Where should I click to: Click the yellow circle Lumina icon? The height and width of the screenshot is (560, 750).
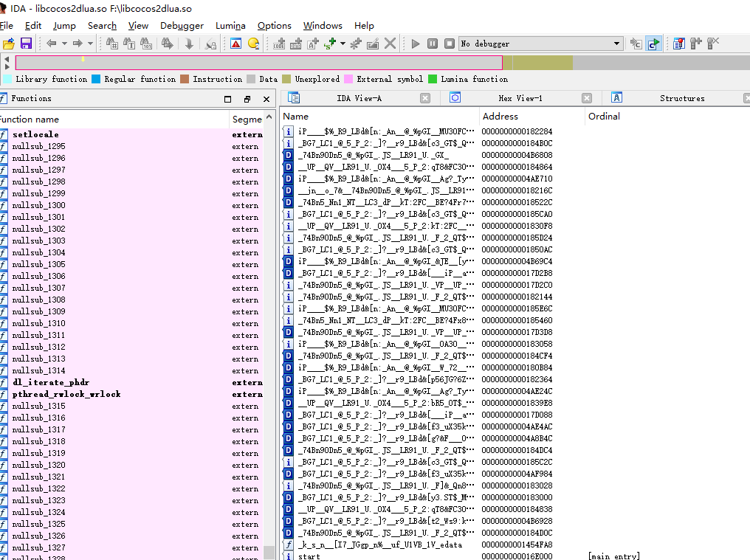click(253, 44)
